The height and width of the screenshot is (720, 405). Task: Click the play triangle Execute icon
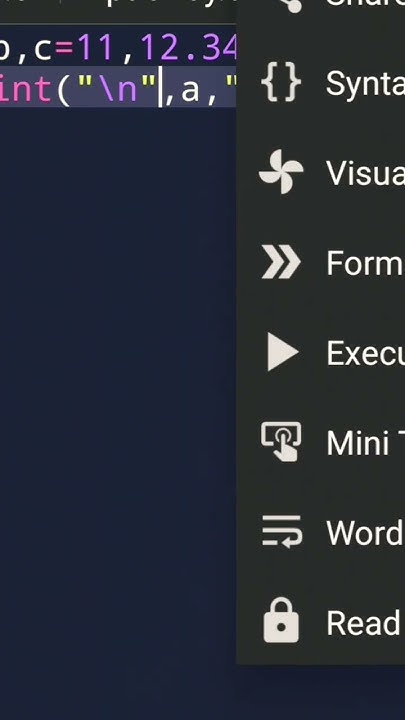tap(282, 352)
